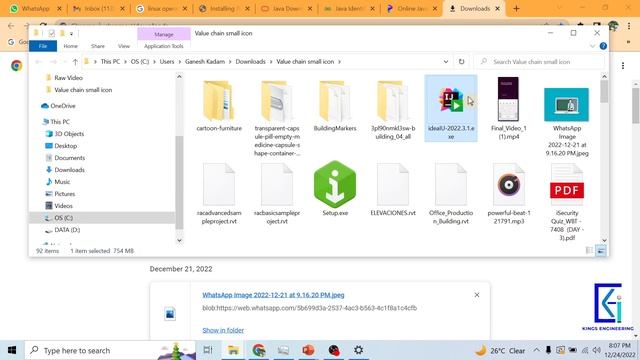The height and width of the screenshot is (360, 640).
Task: Click the taskbar search box
Action: (x=110, y=350)
